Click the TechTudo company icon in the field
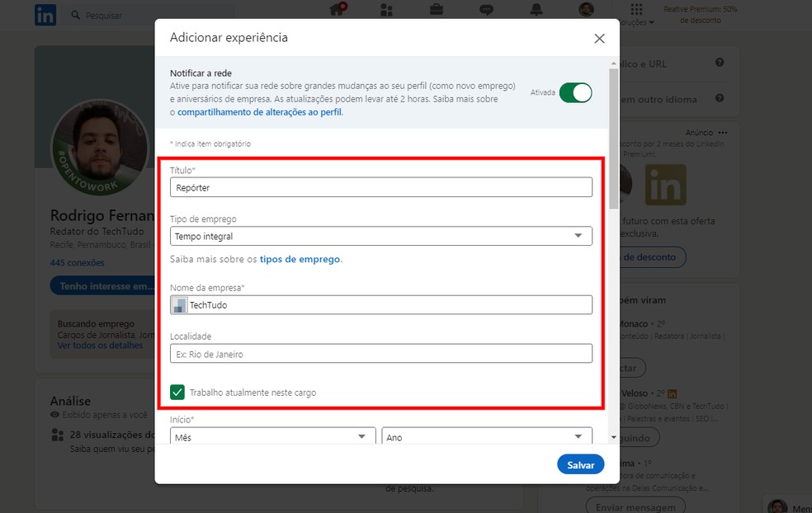812x513 pixels. tap(180, 304)
